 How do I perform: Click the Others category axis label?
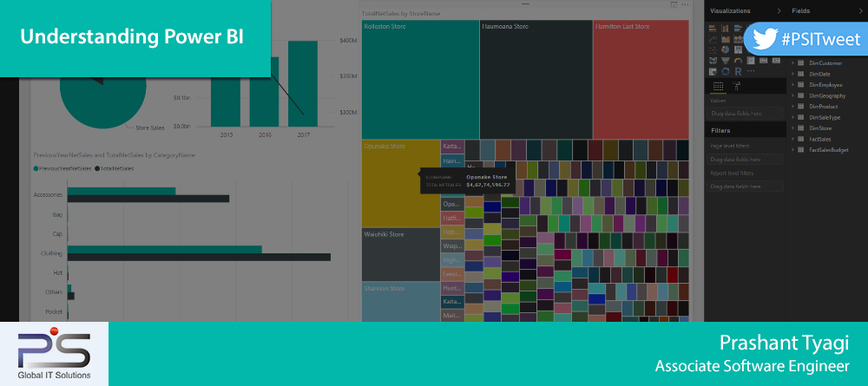click(54, 292)
